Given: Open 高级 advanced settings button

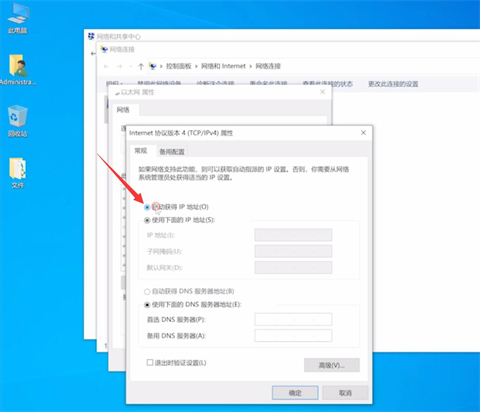Looking at the screenshot, I should [332, 365].
